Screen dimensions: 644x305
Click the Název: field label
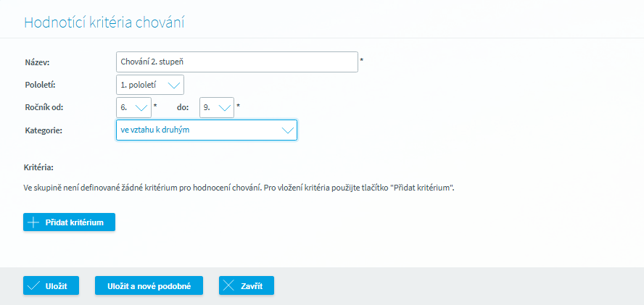point(36,62)
